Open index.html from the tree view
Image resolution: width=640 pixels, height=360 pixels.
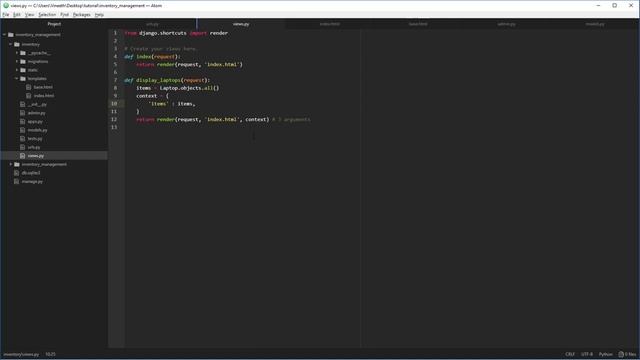[44, 96]
